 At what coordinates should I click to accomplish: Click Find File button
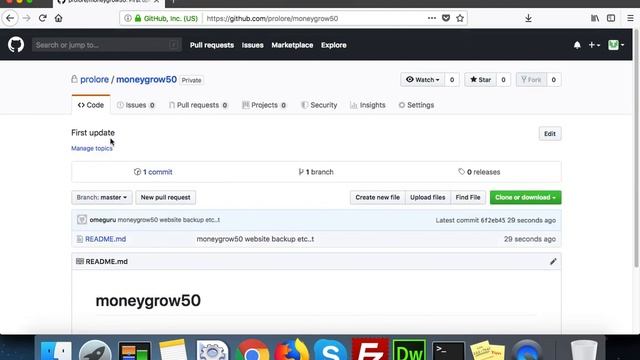coord(468,198)
